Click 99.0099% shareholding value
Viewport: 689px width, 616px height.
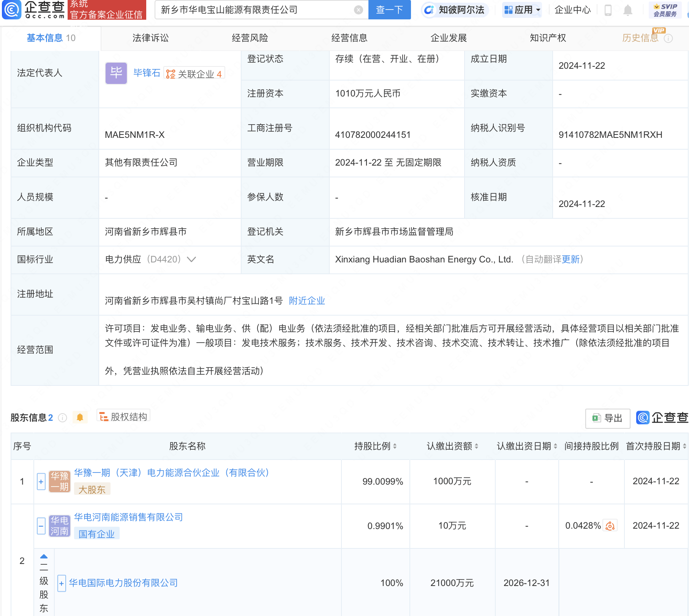[x=382, y=482]
